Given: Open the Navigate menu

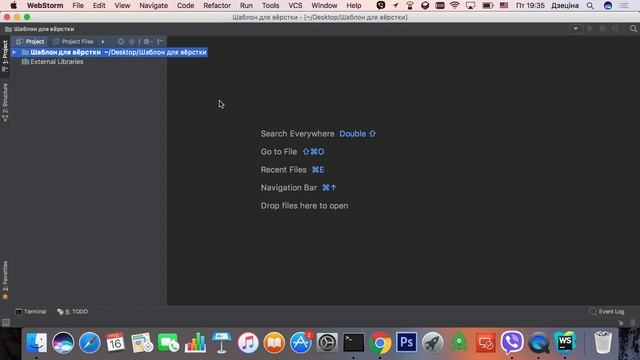Looking at the screenshot, I should pos(153,6).
